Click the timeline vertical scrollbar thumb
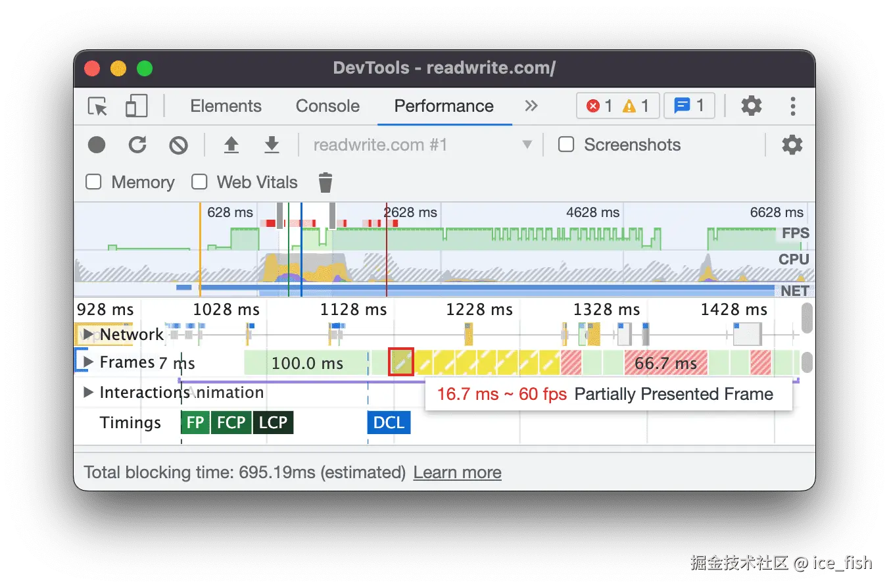The image size is (889, 588). tap(807, 318)
